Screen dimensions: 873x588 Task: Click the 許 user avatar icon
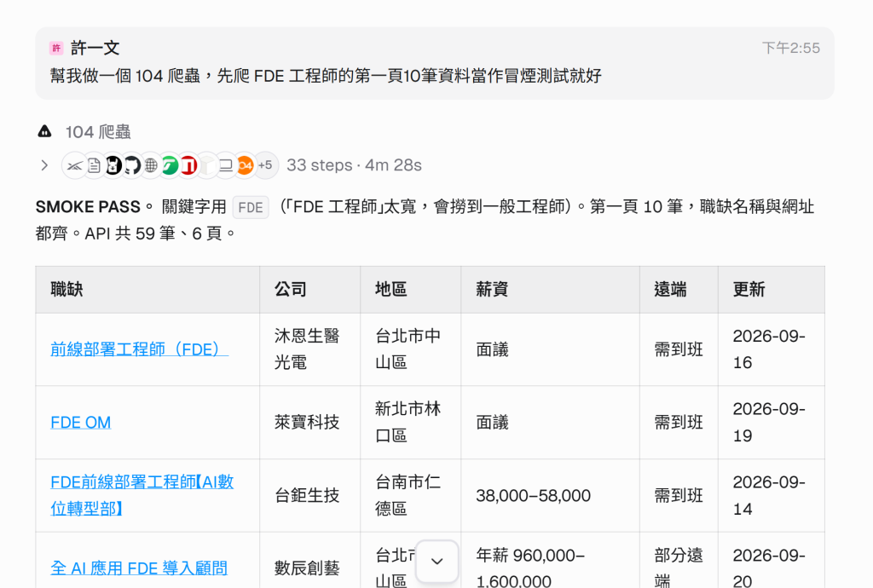[x=56, y=49]
